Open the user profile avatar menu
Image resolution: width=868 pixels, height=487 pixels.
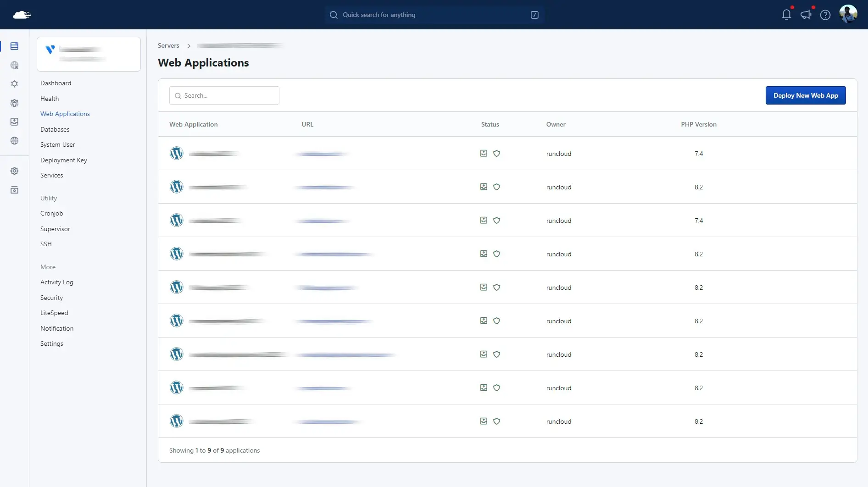coord(848,14)
